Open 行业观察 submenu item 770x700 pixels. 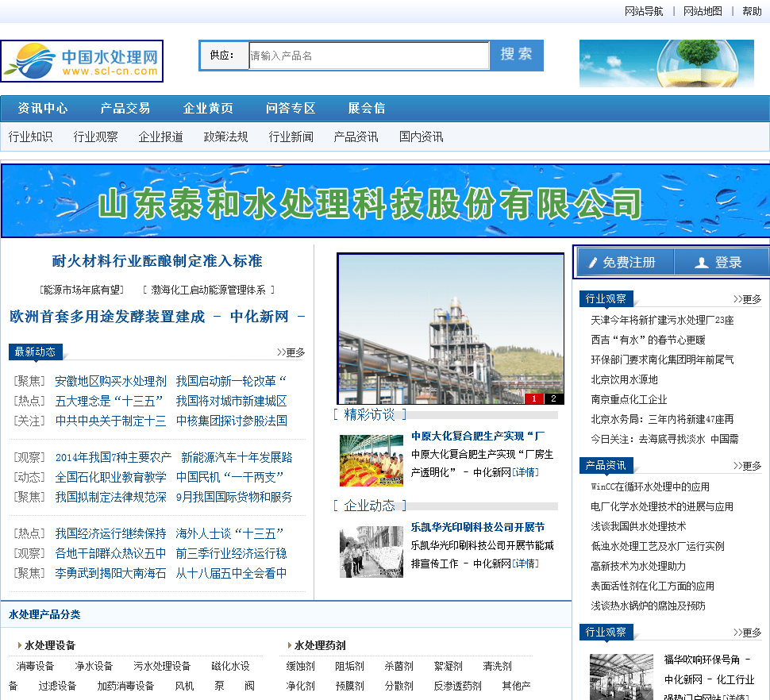click(95, 137)
